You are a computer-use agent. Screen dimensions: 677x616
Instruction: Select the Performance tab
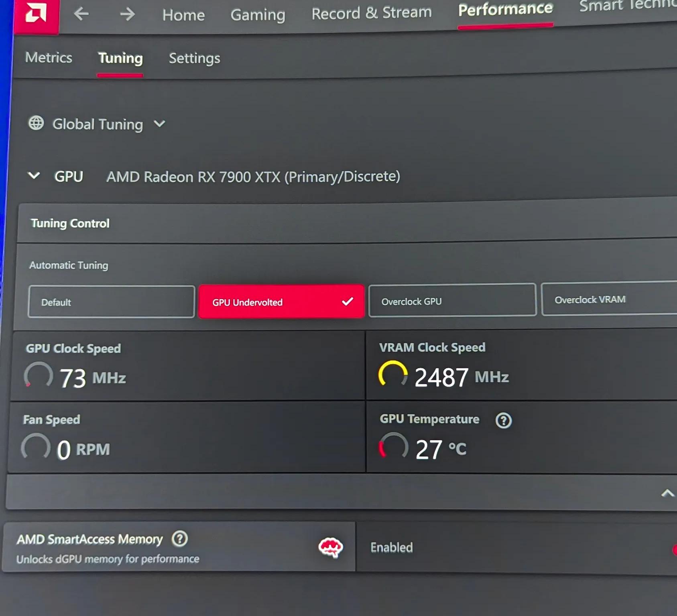coord(505,10)
